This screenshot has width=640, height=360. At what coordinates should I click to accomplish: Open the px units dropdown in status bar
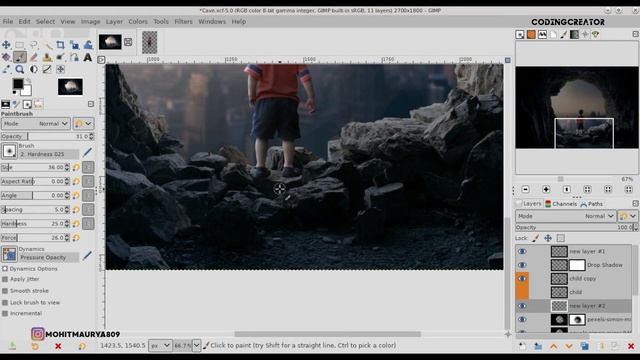pyautogui.click(x=160, y=345)
